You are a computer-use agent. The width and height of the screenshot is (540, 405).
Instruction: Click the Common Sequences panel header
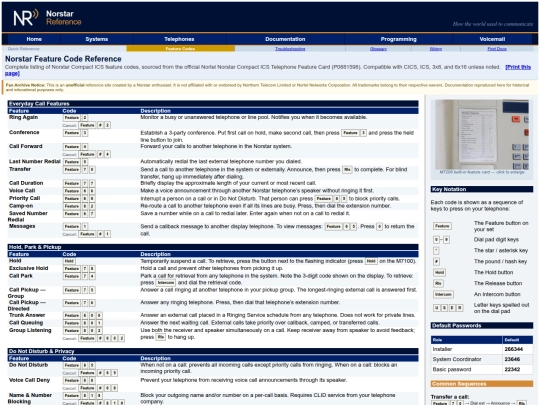[x=482, y=384]
